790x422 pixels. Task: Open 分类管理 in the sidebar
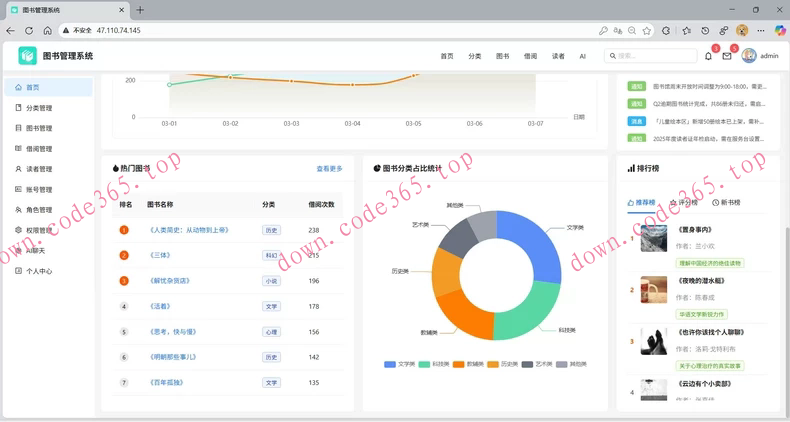tap(39, 108)
